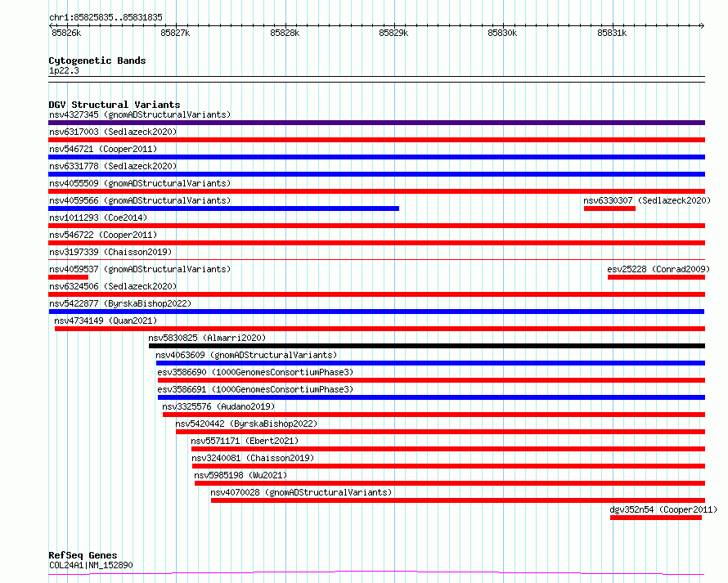Click the 85830k ruler tick label
The image size is (728, 583).
click(x=502, y=33)
